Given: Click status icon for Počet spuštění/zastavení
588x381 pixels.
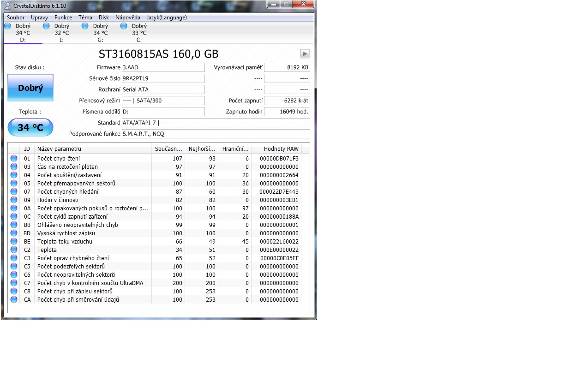Looking at the screenshot, I should [14, 175].
